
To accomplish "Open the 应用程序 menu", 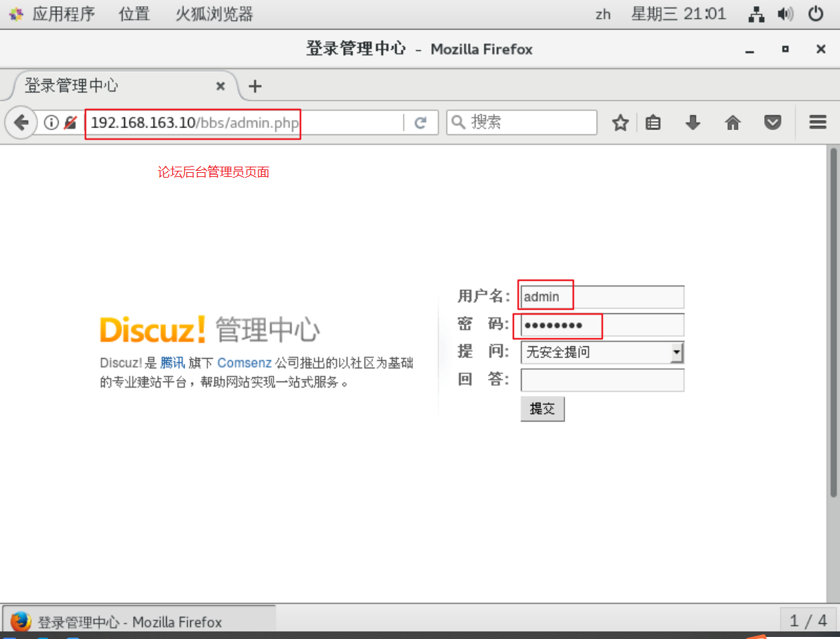I will point(63,14).
